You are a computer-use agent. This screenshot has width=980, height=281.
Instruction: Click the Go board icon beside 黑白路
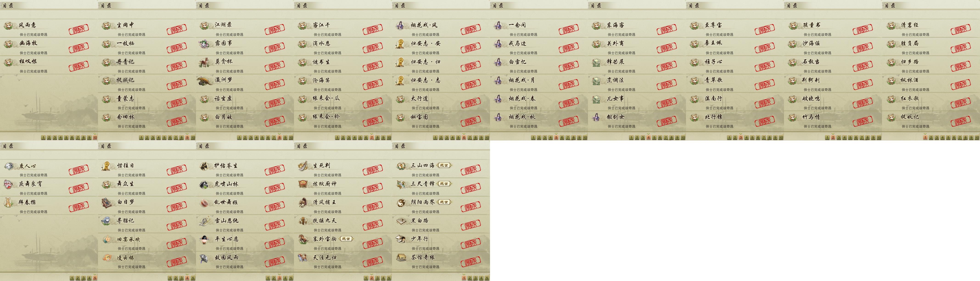point(401,221)
